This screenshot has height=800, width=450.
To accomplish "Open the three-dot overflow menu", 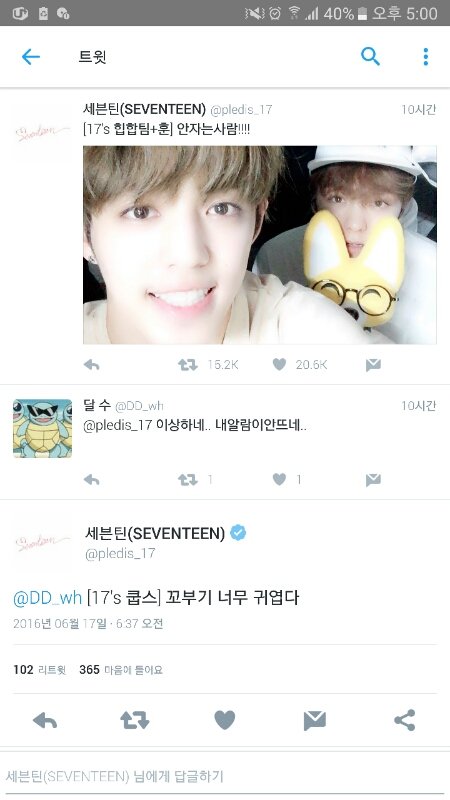I will (426, 57).
